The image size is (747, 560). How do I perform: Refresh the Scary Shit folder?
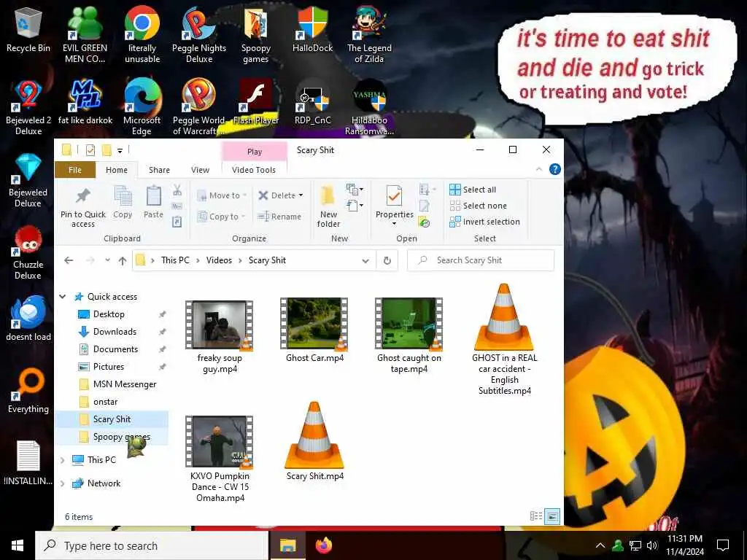[x=387, y=260]
